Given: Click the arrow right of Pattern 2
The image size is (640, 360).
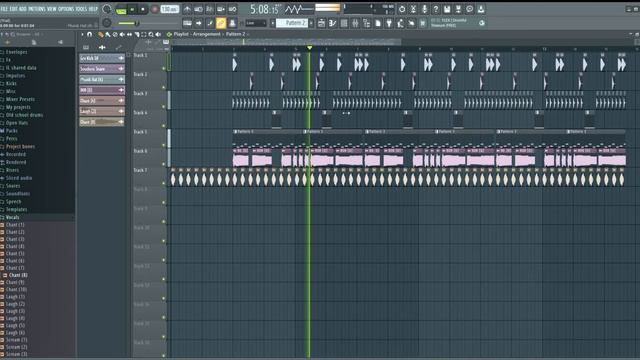Looking at the screenshot, I should (x=311, y=23).
